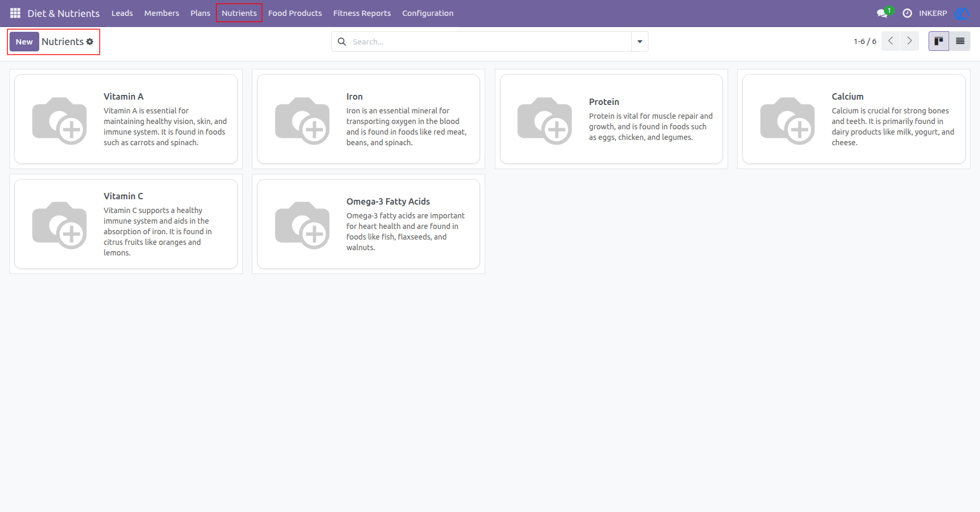980x512 pixels.
Task: Click Protein description about muscle repair
Action: tap(651, 127)
